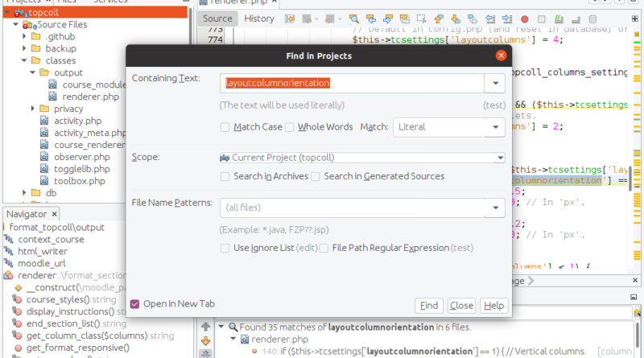644x358 pixels.
Task: Enable Search in Archives checkbox
Action: [225, 176]
